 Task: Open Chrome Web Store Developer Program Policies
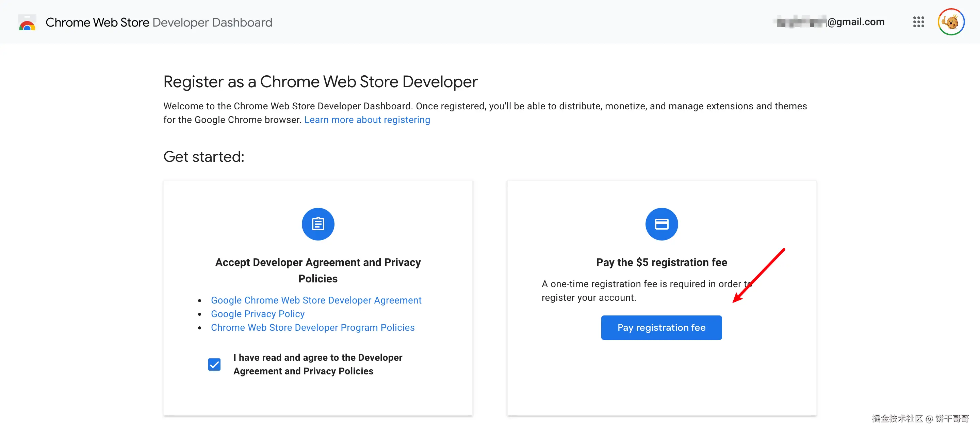312,328
